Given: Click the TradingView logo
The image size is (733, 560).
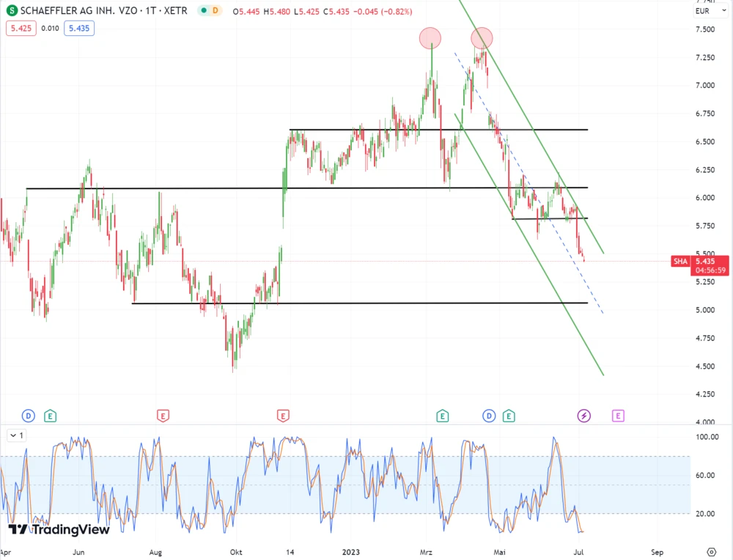Looking at the screenshot, I should (59, 529).
